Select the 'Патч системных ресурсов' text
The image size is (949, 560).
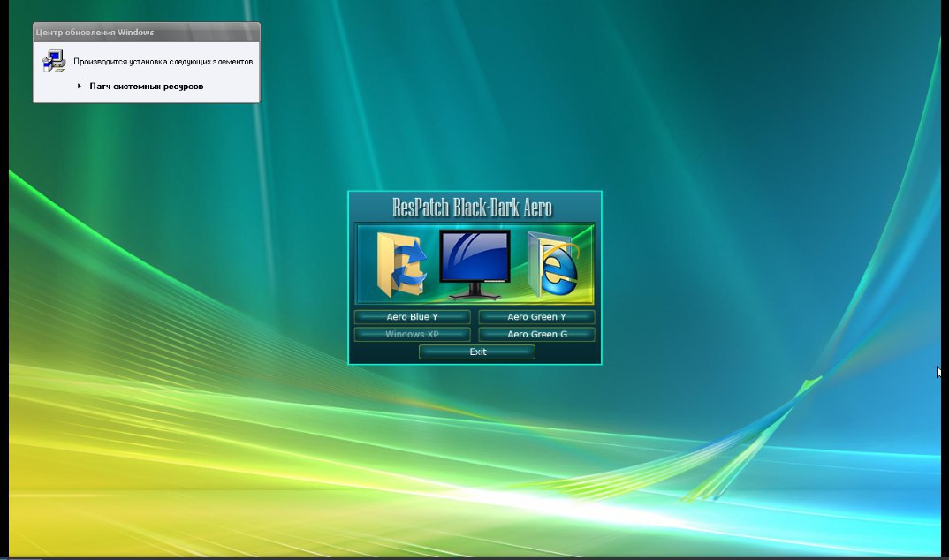(x=147, y=87)
